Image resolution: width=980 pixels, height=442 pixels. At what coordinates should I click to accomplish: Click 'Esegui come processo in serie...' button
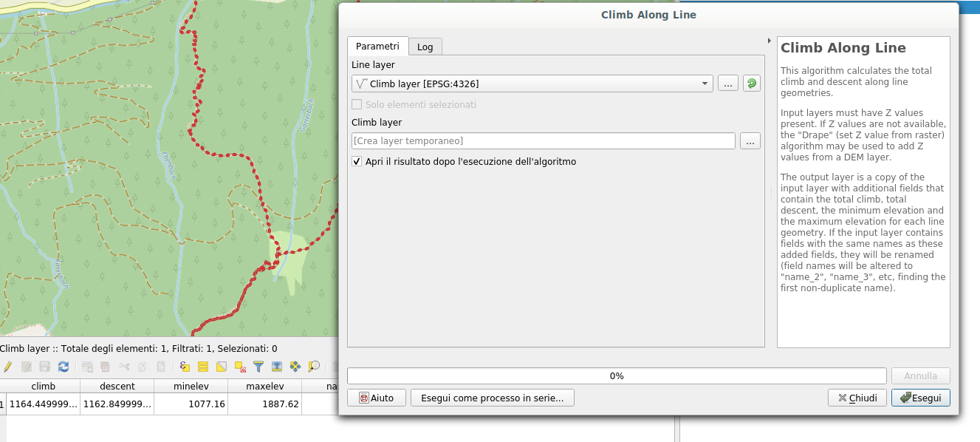(x=492, y=398)
